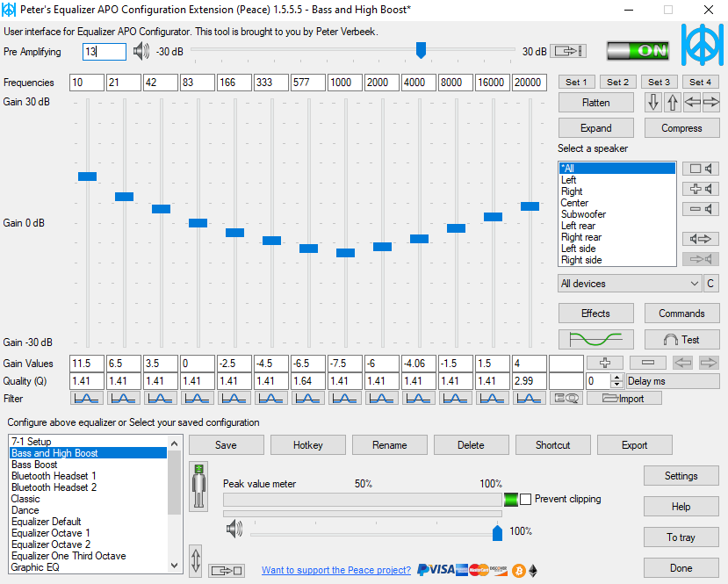Screen dimensions: 728x584
Task: Click the green robot figure icon
Action: (198, 487)
